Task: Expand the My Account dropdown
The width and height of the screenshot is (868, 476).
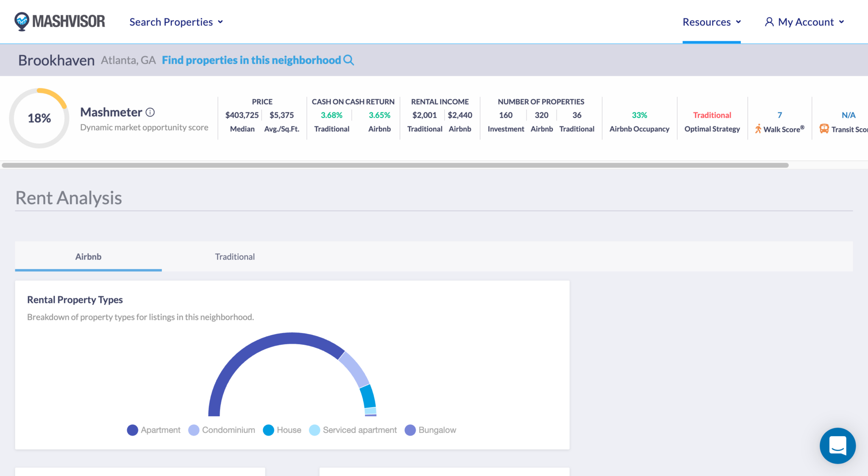Action: pyautogui.click(x=806, y=22)
